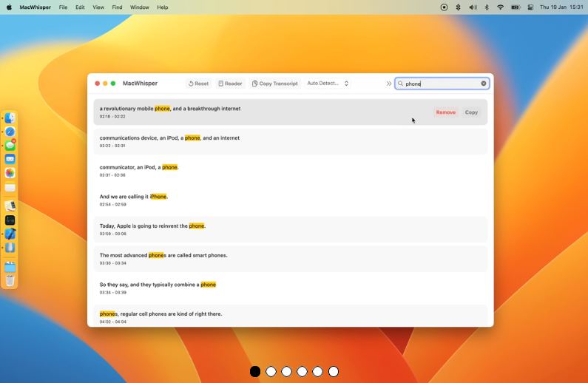588x383 pixels.
Task: Open the View menu
Action: 98,7
